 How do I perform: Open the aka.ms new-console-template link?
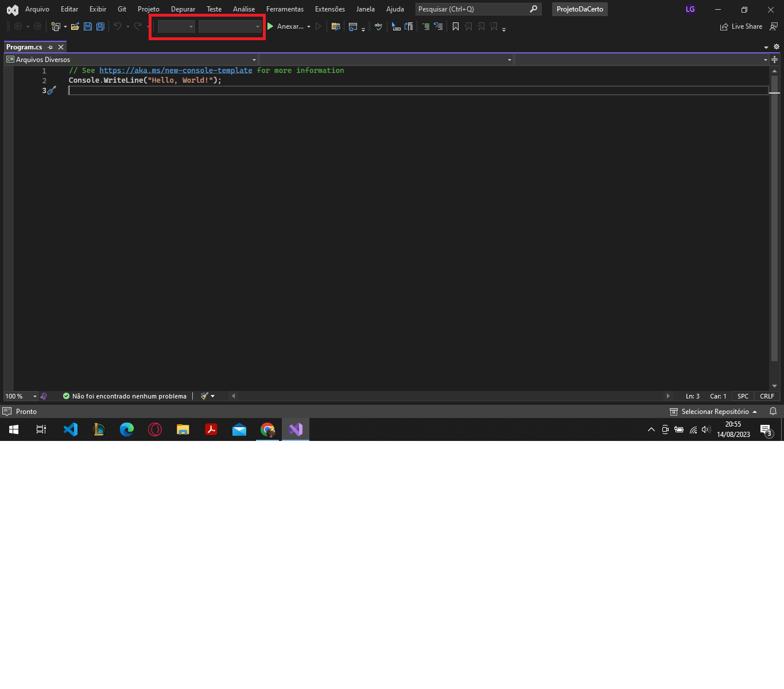[x=176, y=71]
